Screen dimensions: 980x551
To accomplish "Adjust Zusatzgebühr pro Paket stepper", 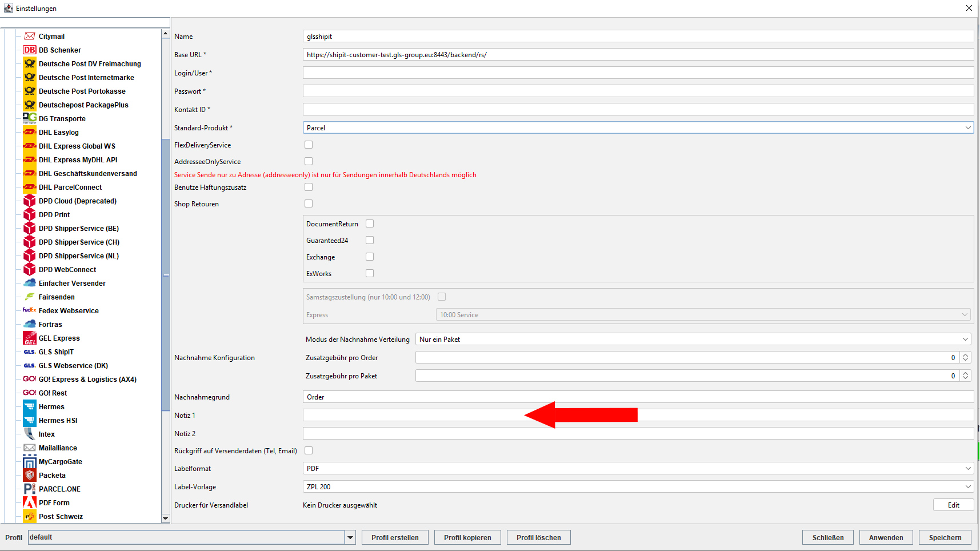I will coord(965,376).
